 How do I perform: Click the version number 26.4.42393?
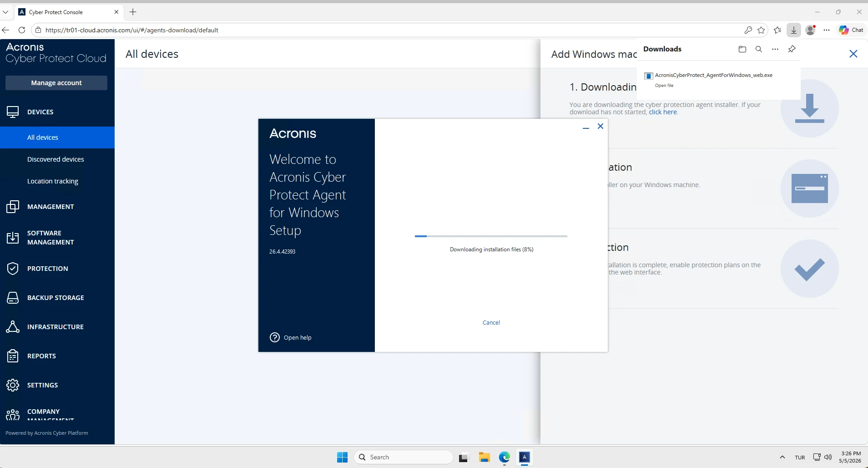click(x=282, y=251)
